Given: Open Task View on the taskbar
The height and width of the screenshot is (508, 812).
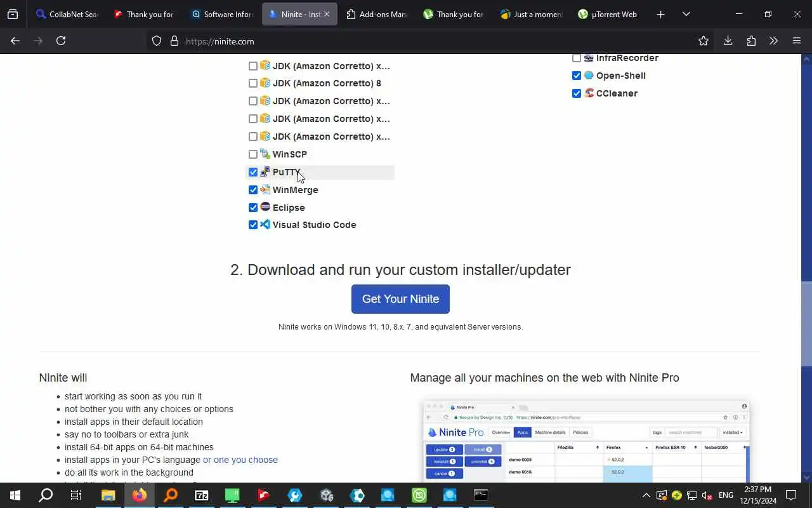Looking at the screenshot, I should [76, 495].
